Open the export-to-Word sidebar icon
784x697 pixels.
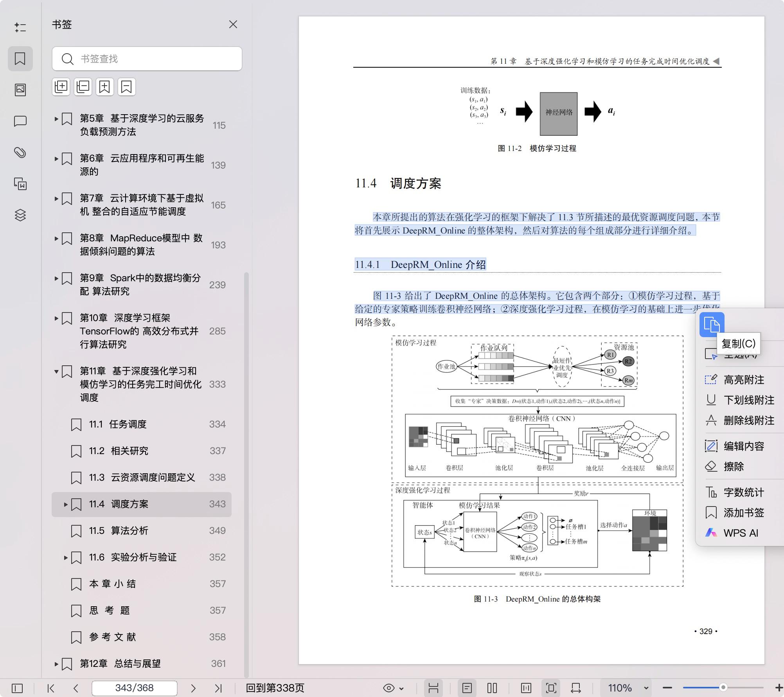click(20, 184)
